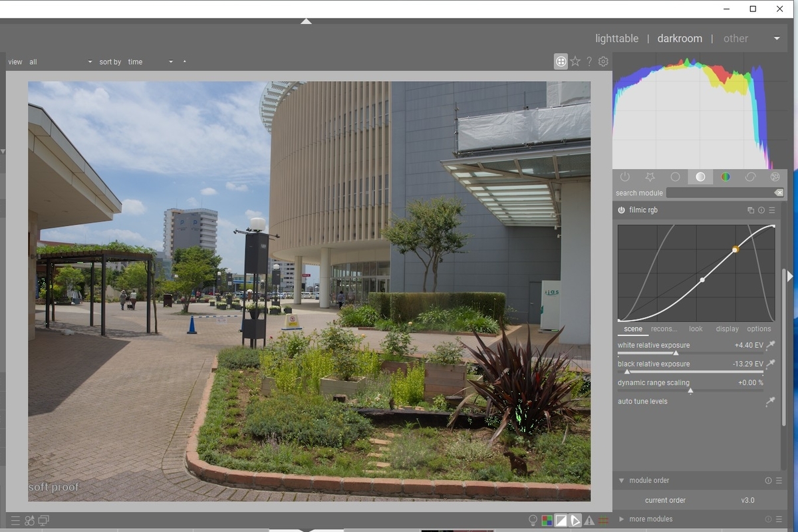Expand the other views dropdown arrow
Viewport: 798px width, 532px height.
pos(777,39)
